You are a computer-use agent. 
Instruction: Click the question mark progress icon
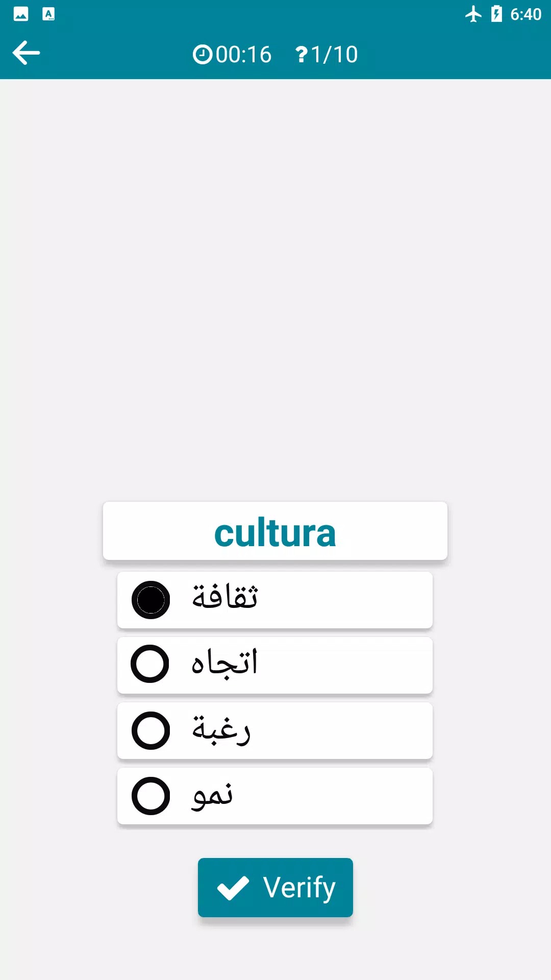point(302,55)
